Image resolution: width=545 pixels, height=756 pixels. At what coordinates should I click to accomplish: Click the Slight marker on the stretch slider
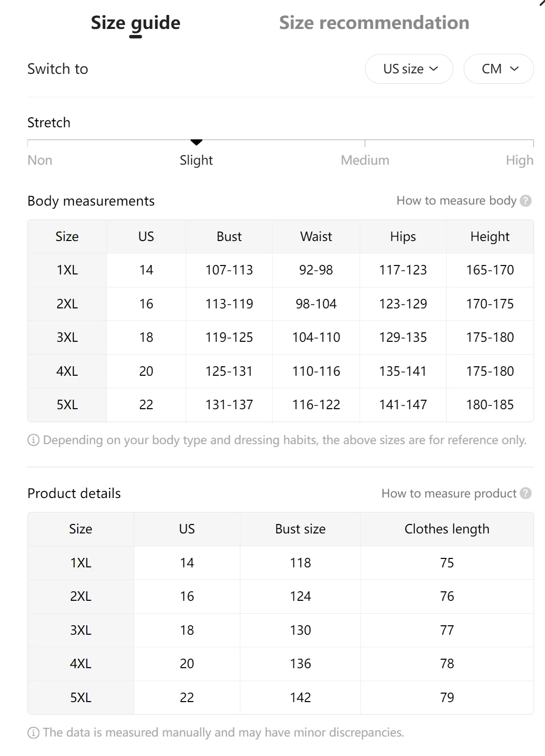[196, 143]
